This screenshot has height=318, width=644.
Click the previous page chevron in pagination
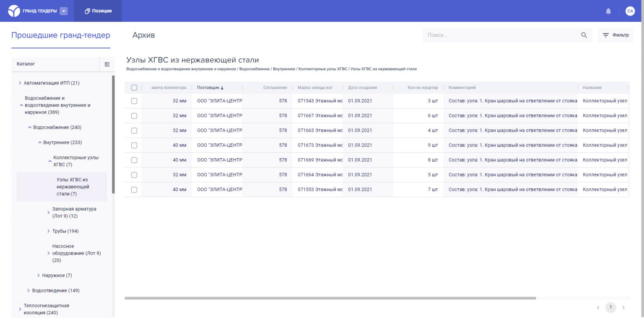tap(598, 307)
